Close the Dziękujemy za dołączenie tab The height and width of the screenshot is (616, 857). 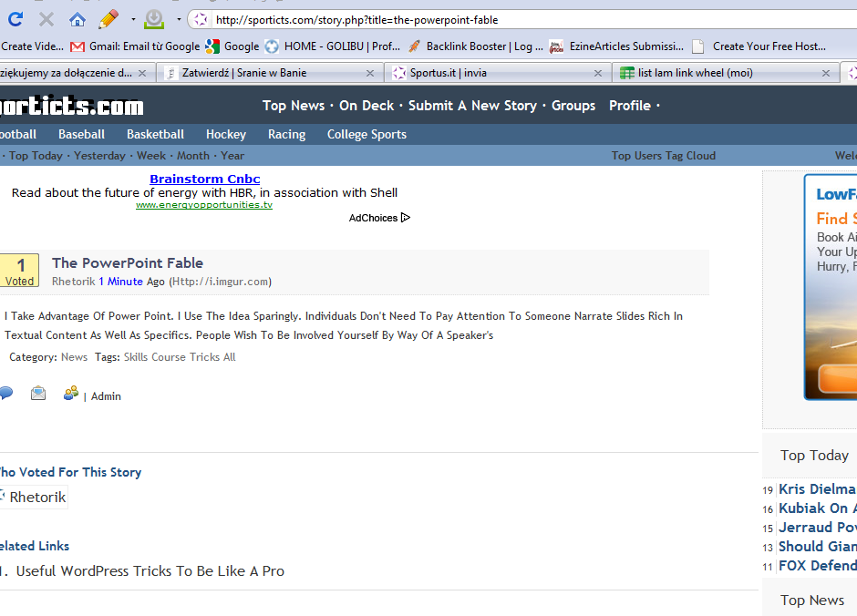142,73
